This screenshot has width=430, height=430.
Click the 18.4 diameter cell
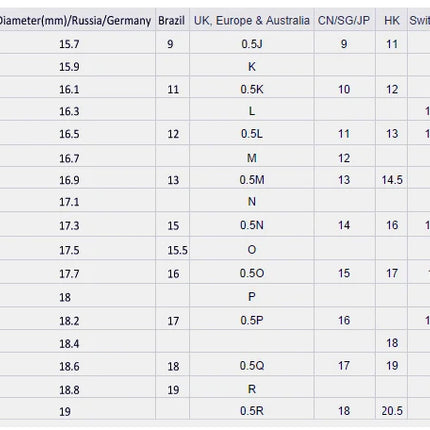[69, 343]
